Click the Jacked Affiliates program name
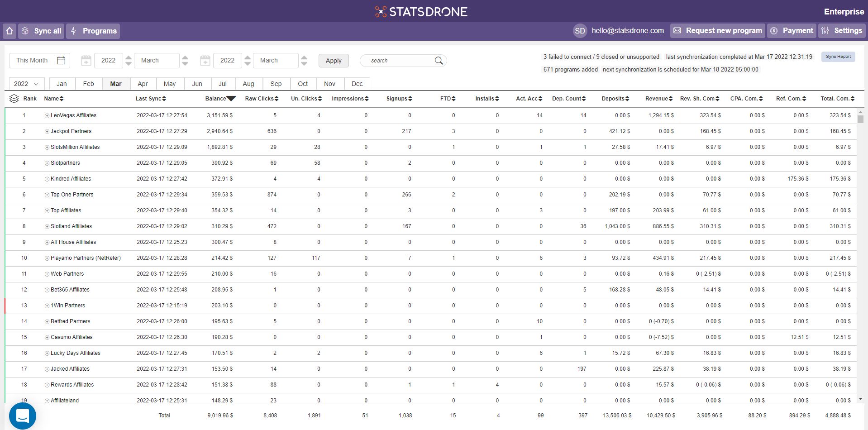 70,369
